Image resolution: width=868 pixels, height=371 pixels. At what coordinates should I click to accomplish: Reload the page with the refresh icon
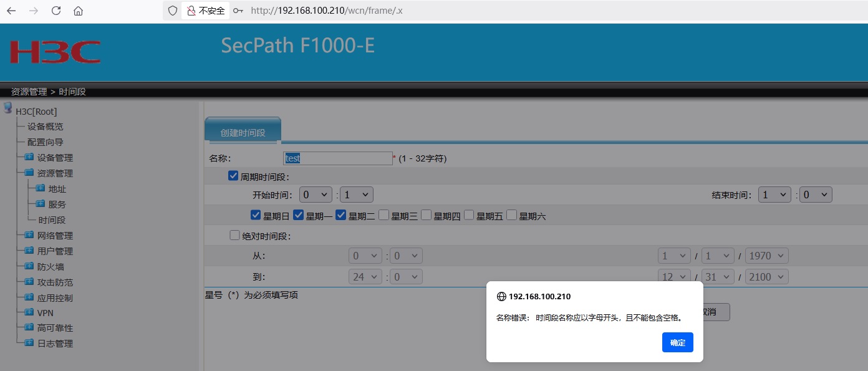click(56, 11)
